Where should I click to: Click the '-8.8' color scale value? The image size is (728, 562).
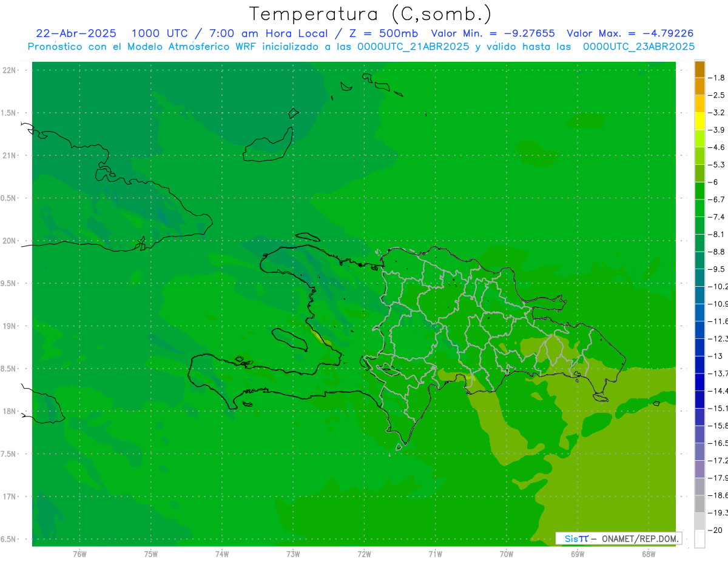pyautogui.click(x=717, y=252)
